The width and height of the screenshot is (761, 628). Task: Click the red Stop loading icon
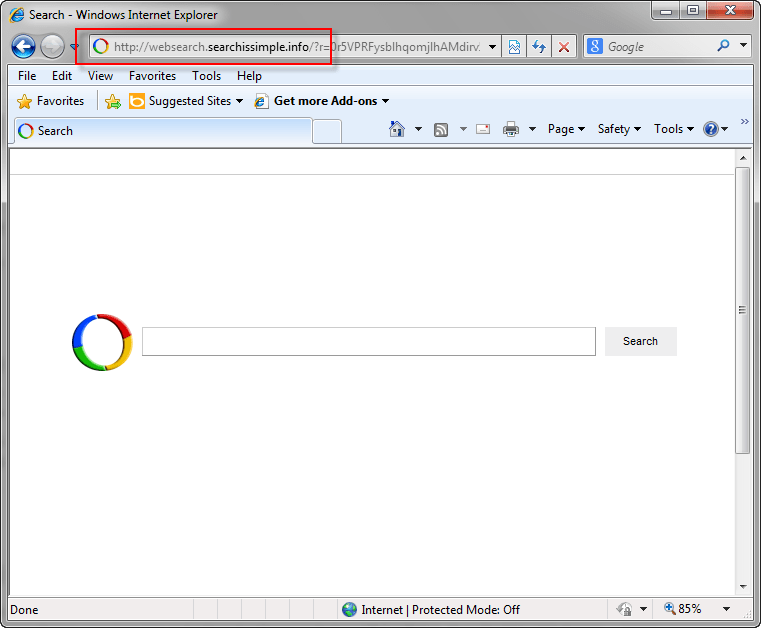click(563, 47)
